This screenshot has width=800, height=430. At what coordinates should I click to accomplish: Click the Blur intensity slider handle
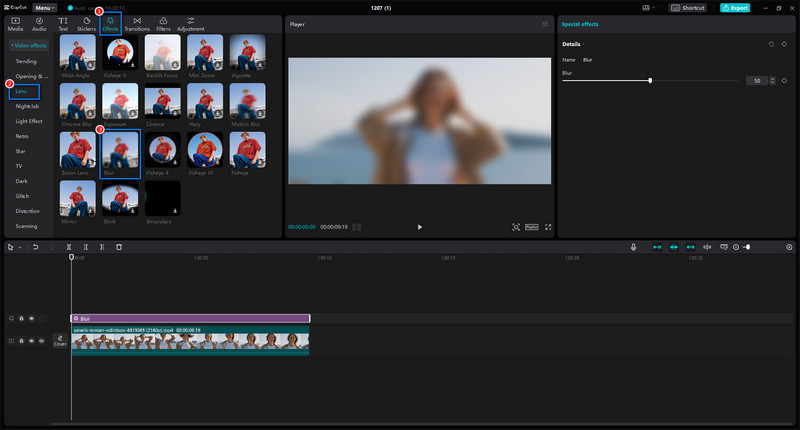coord(650,80)
